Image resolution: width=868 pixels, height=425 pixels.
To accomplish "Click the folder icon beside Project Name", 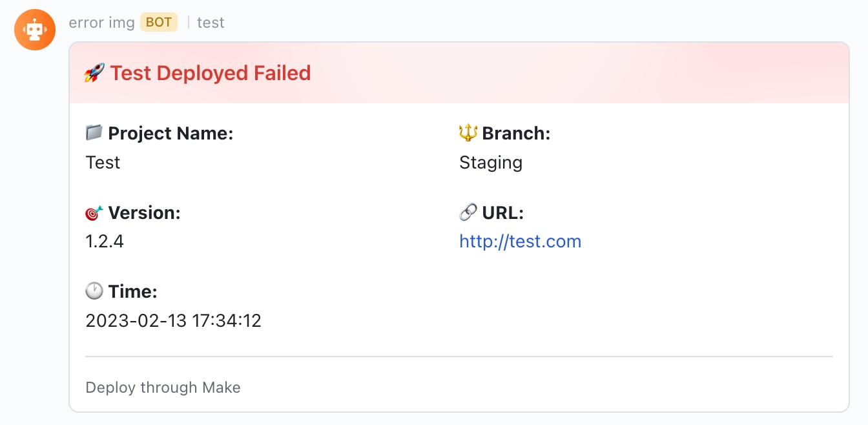I will [x=94, y=133].
